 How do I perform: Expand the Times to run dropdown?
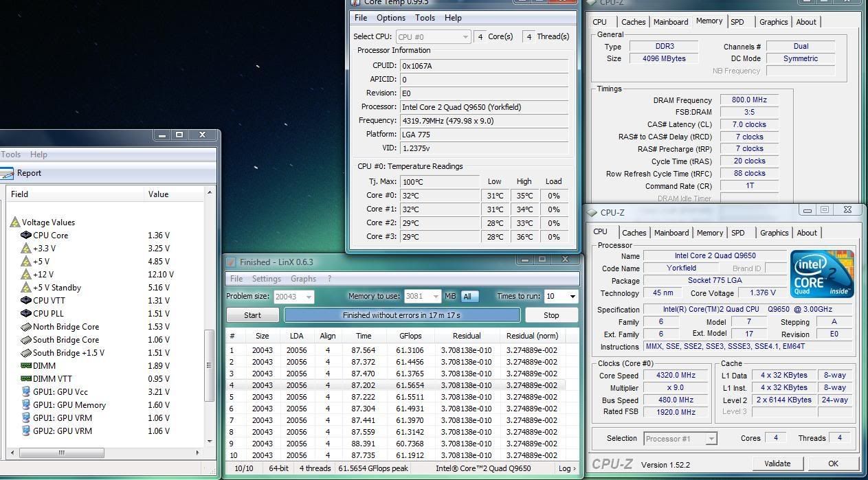coord(560,297)
